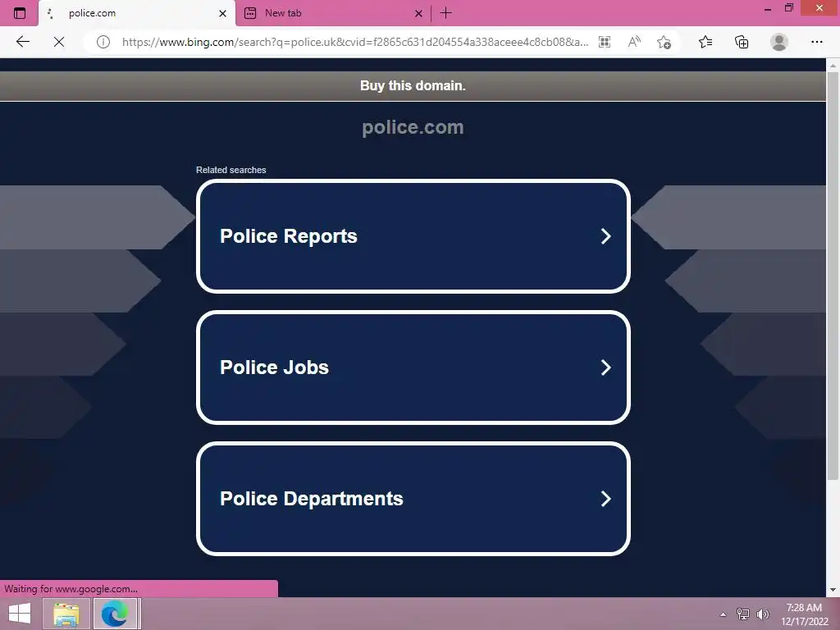Open the taskbar clock and date
This screenshot has width=840, height=630.
(x=804, y=614)
